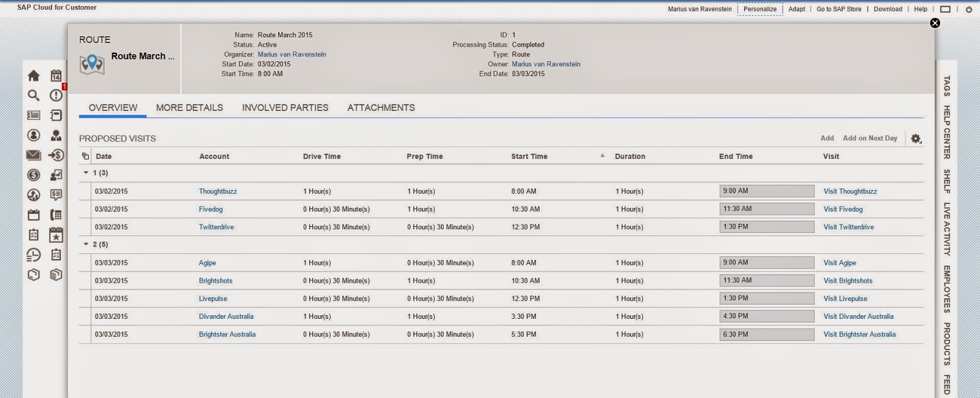Viewport: 980px width, 398px height.
Task: Open the telephone keypad icon
Action: click(56, 215)
